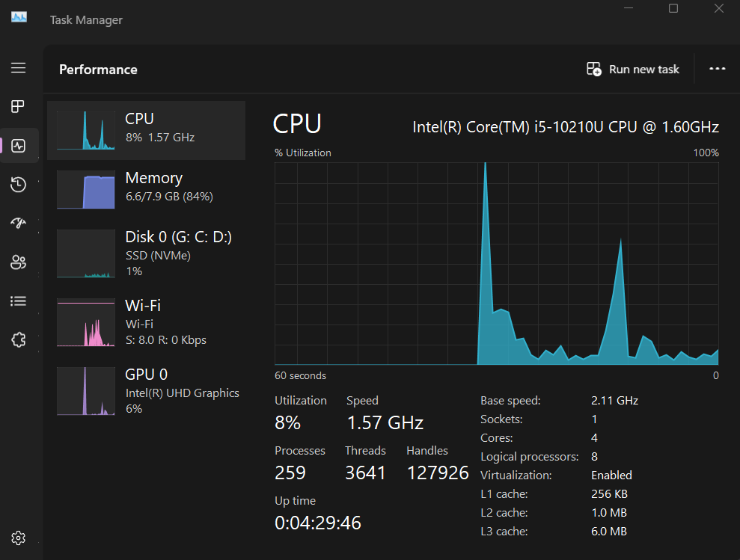This screenshot has width=740, height=560.
Task: Click the Task Manager window title
Action: coord(86,20)
